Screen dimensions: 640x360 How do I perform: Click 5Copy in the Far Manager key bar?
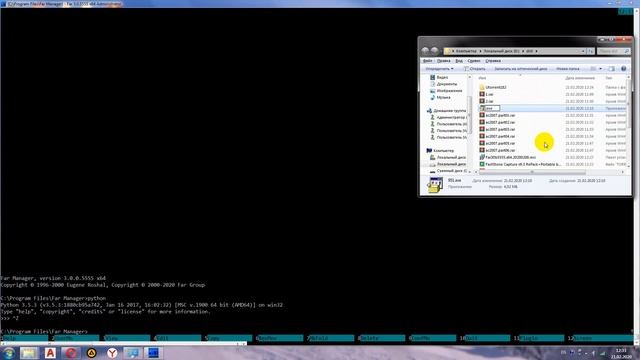229,338
